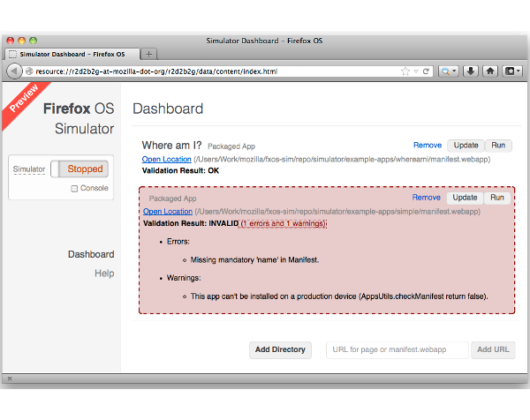Open the rightmost toolbar bookmarks dropdown
This screenshot has height=420, width=530.
click(x=511, y=71)
